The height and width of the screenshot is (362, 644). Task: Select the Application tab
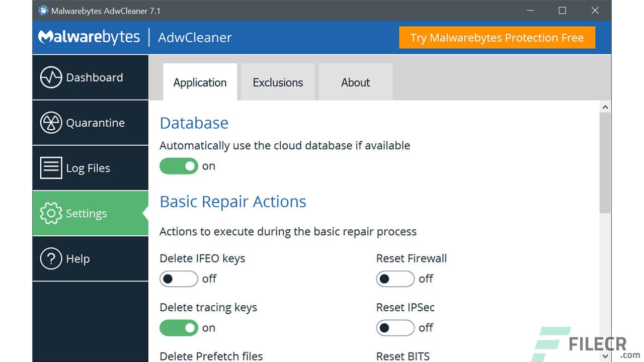point(200,82)
